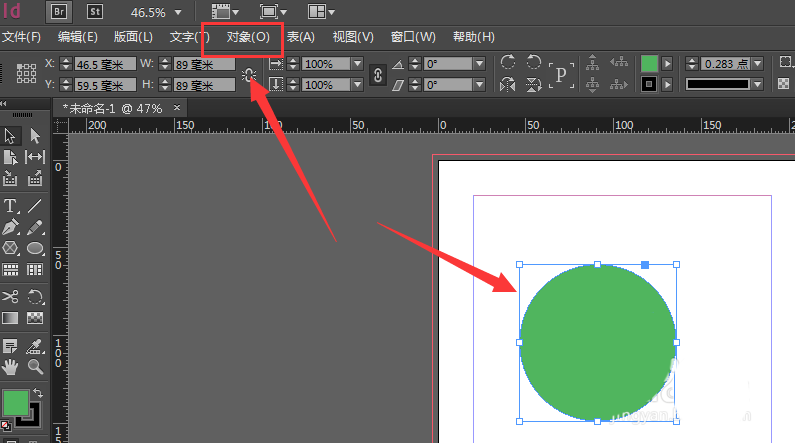795x443 pixels.
Task: Activate the Hand tool
Action: tap(11, 367)
